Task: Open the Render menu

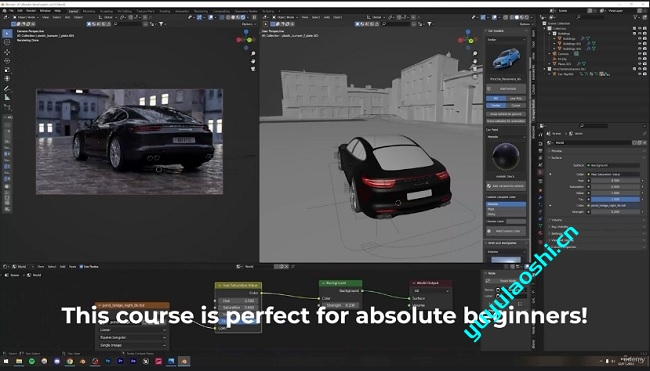Action: tap(31, 11)
